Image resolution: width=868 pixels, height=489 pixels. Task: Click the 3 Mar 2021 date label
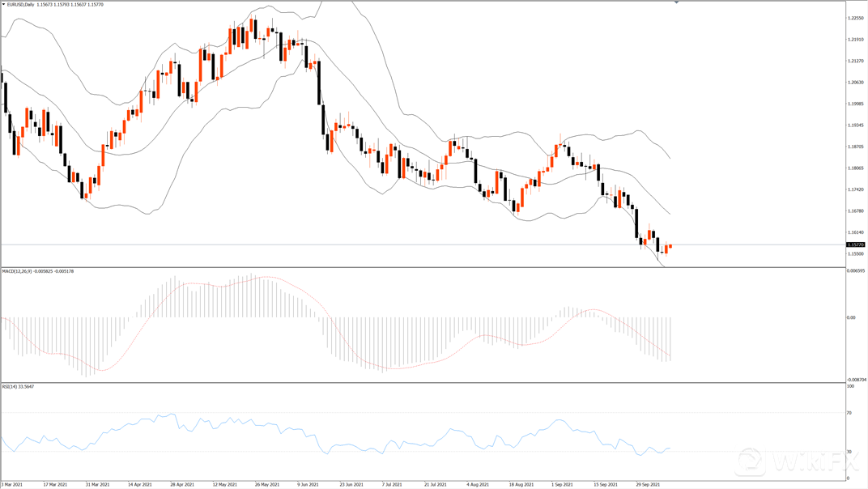click(x=12, y=484)
